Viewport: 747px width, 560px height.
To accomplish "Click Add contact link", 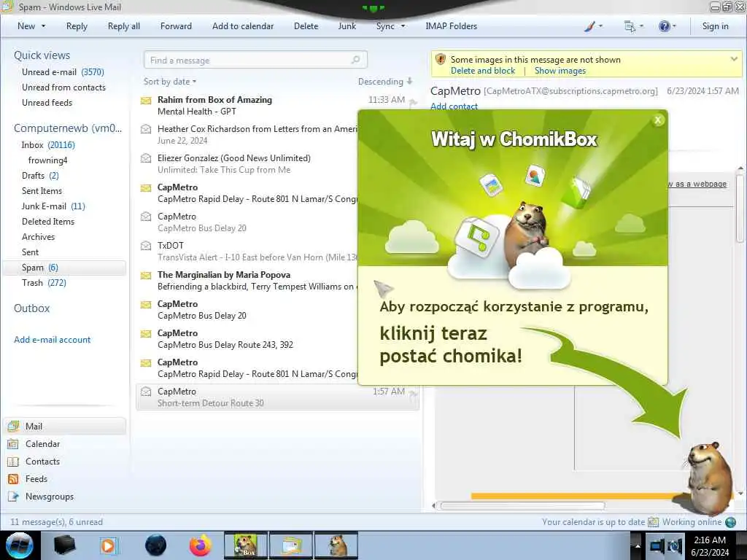I will tap(454, 106).
